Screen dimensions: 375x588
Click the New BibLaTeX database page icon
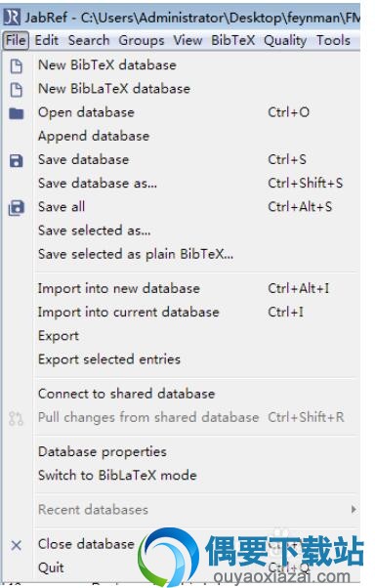click(16, 90)
